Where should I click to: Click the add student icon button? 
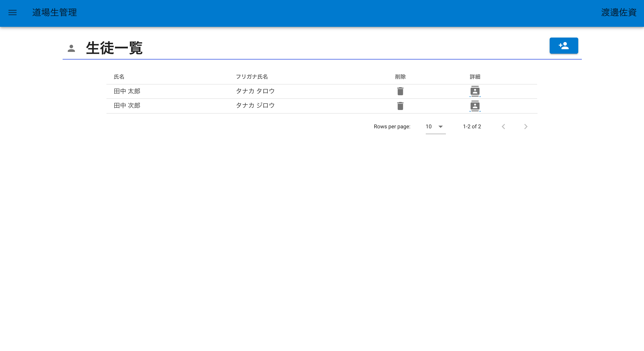pos(564,46)
